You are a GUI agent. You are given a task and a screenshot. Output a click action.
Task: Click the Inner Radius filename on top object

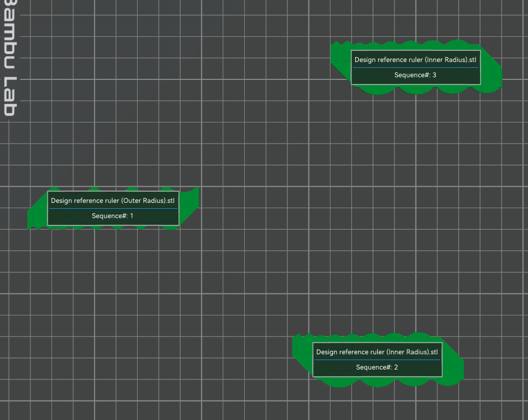click(415, 59)
